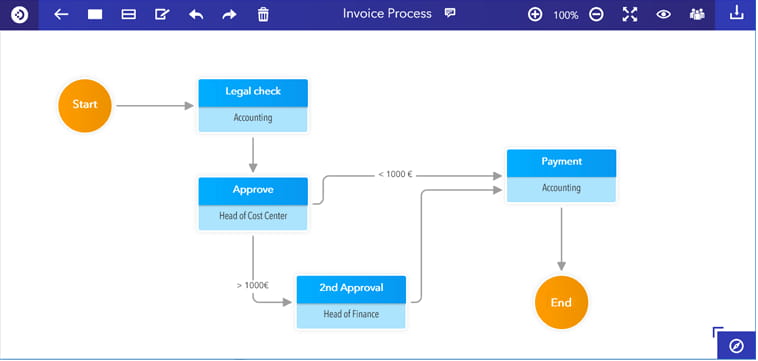Download the diagram export
Viewport: 758px width, 361px height.
coord(736,14)
